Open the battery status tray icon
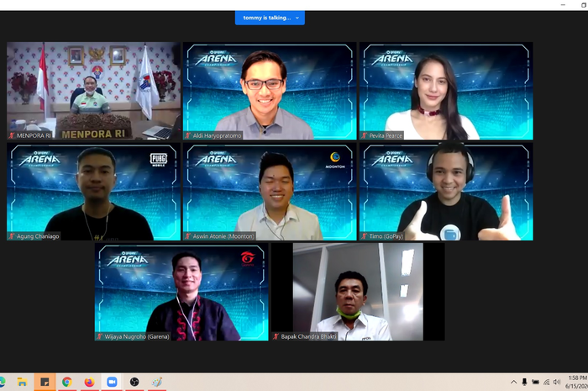 pyautogui.click(x=536, y=382)
